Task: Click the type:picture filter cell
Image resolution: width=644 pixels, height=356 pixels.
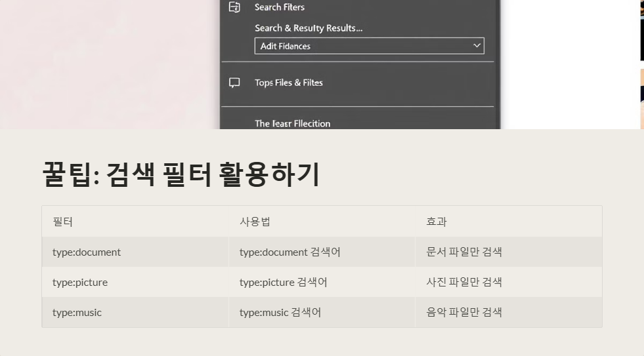Action: (135, 282)
